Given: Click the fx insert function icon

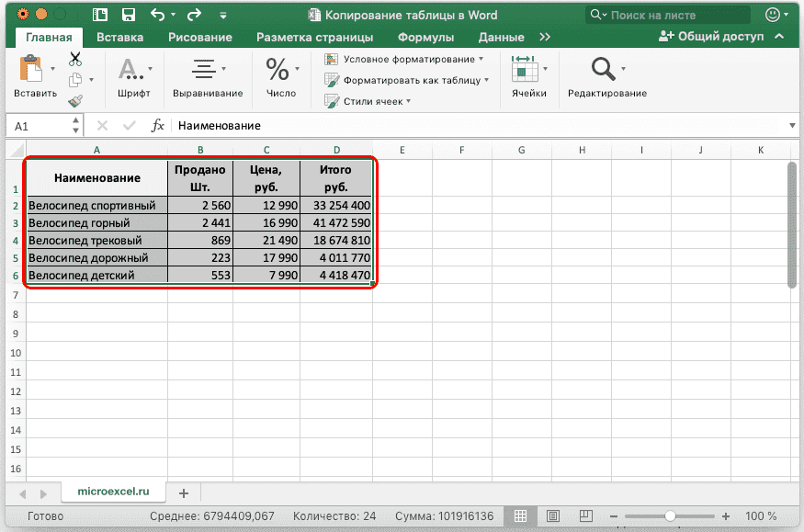Looking at the screenshot, I should [158, 126].
